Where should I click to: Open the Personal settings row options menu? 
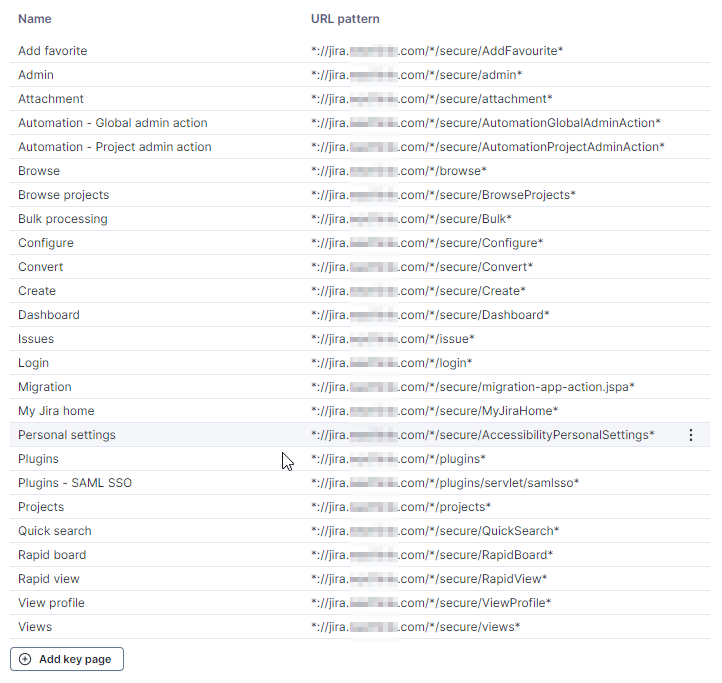coord(690,435)
